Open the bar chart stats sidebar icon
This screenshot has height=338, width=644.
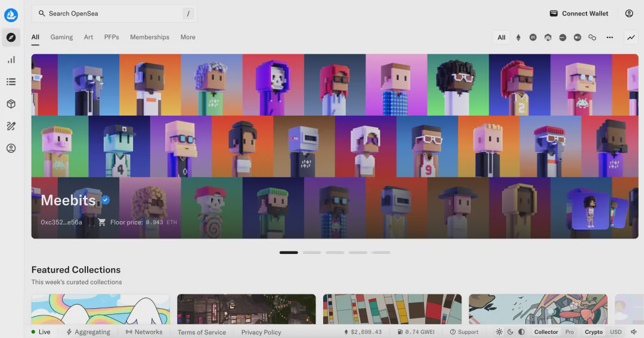[x=11, y=60]
